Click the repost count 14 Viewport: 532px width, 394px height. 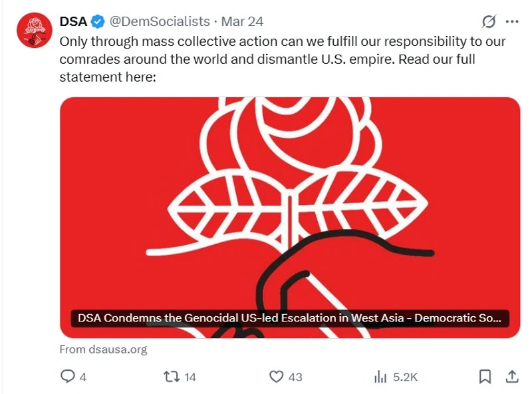coord(190,377)
